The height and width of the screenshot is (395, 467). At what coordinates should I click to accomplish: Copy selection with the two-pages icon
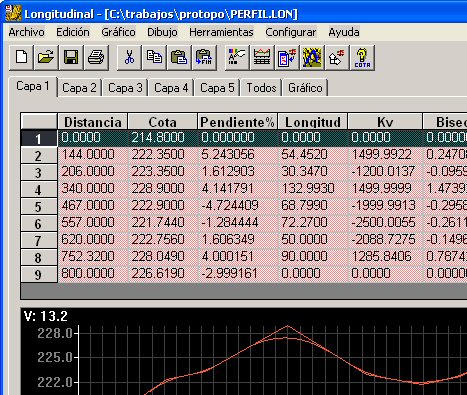pos(154,58)
